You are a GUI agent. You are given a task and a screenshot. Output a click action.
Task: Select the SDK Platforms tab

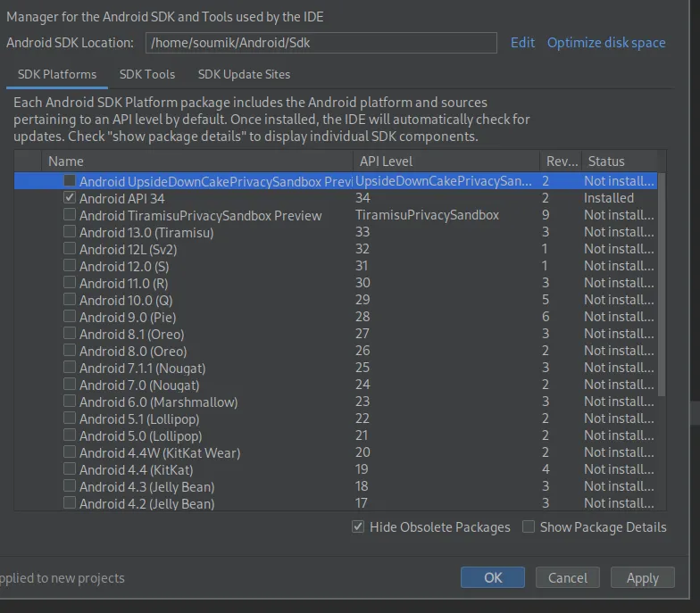(x=57, y=75)
